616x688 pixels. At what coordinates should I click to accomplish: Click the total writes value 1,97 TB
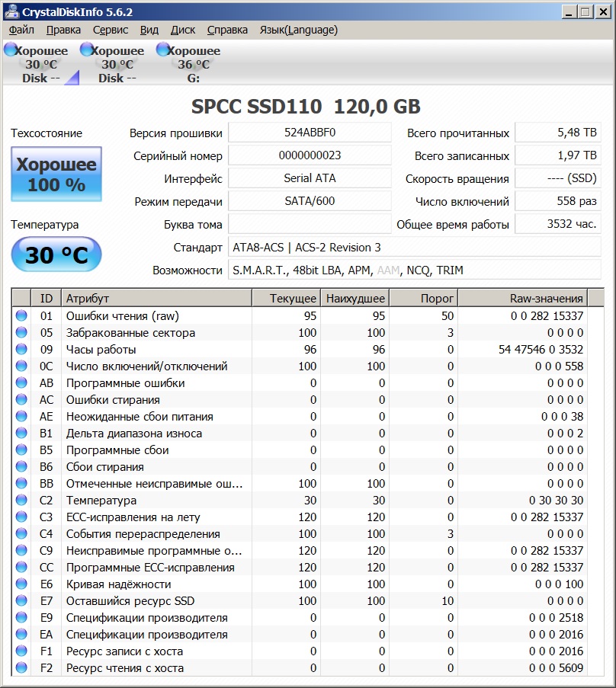557,155
